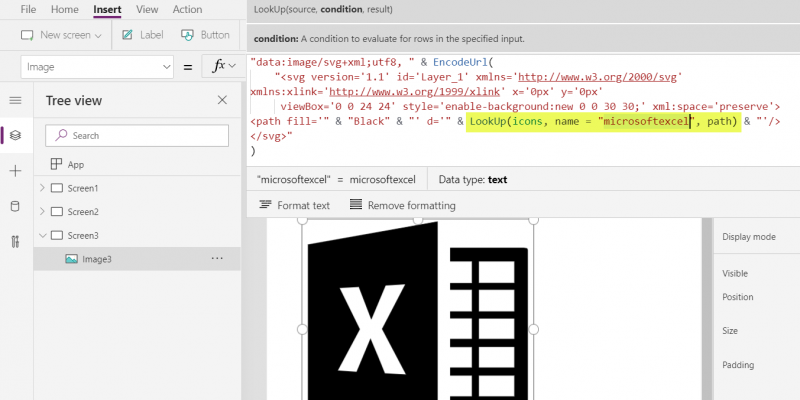
Task: Close the Tree view panel
Action: click(x=222, y=100)
